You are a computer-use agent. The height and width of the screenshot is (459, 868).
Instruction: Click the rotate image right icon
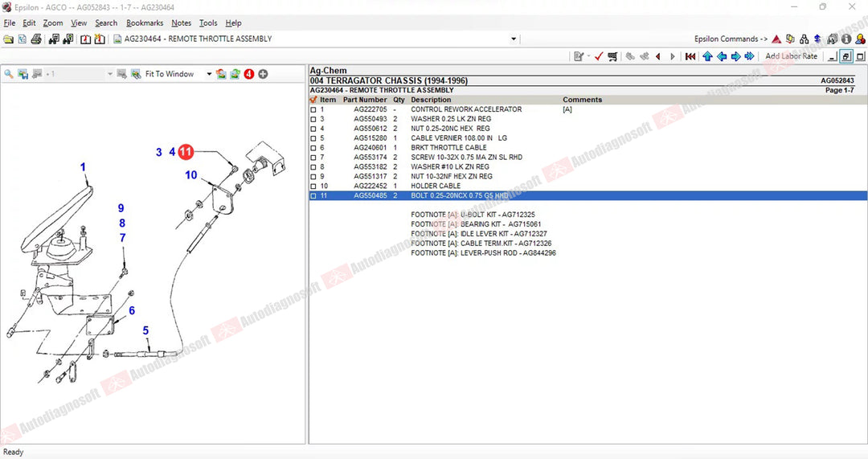[235, 74]
